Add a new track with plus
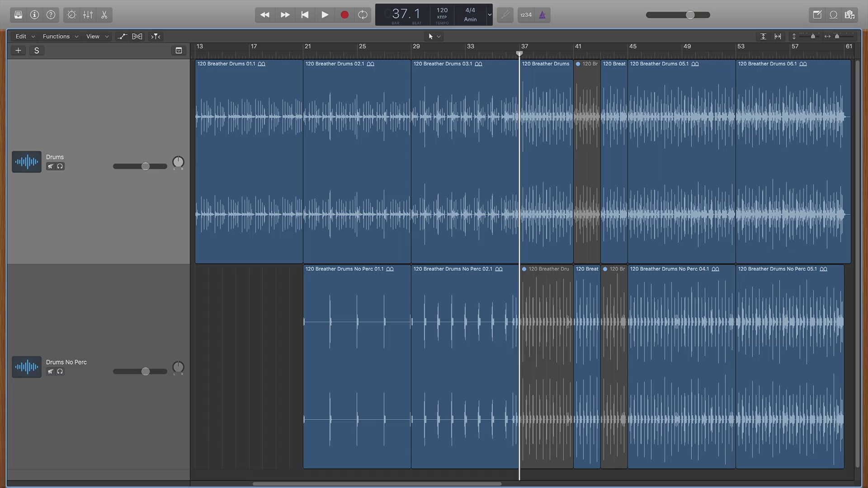 pyautogui.click(x=19, y=51)
